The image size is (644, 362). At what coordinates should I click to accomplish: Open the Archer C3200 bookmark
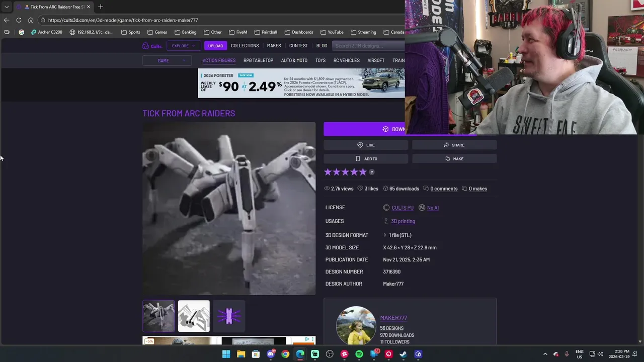(x=46, y=32)
